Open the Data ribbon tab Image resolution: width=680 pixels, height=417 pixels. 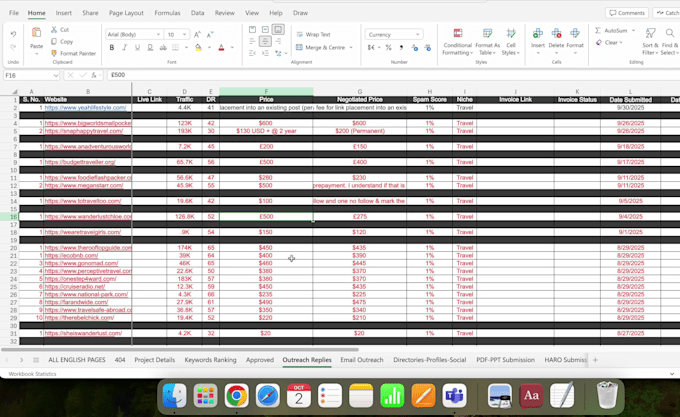[197, 13]
